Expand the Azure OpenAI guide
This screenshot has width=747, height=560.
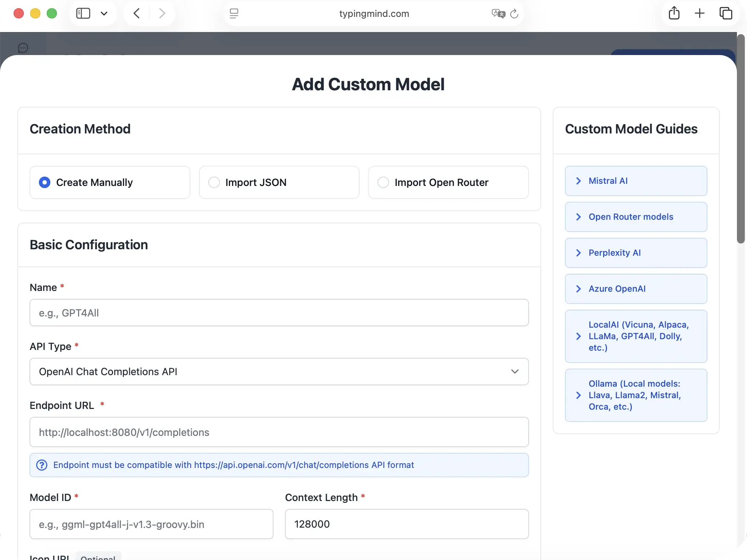(636, 289)
